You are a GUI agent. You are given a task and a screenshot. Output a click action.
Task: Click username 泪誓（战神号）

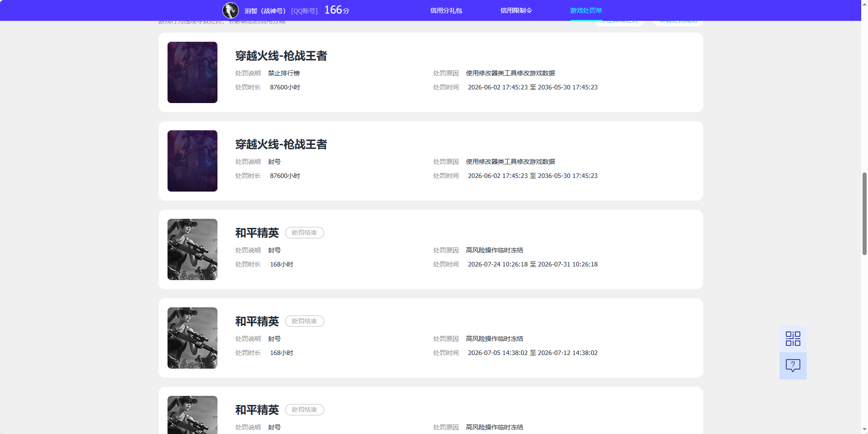coord(265,11)
